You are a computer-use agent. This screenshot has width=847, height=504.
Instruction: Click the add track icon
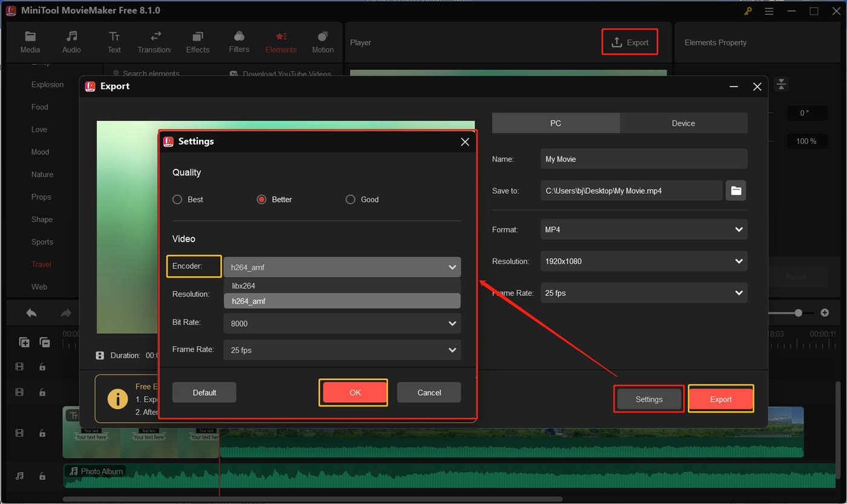click(24, 342)
